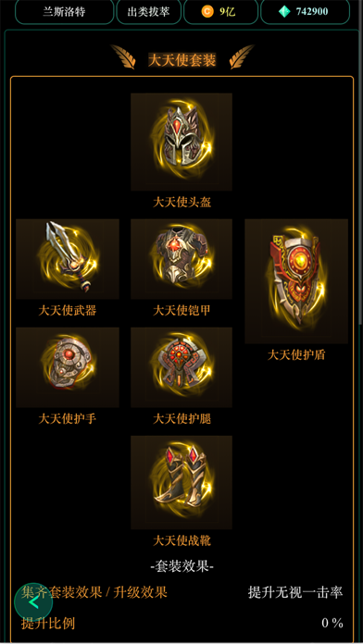Screen dimensions: 363x644
Task: Click the 大天使护手 gauntlet icon
Action: [x=68, y=367]
